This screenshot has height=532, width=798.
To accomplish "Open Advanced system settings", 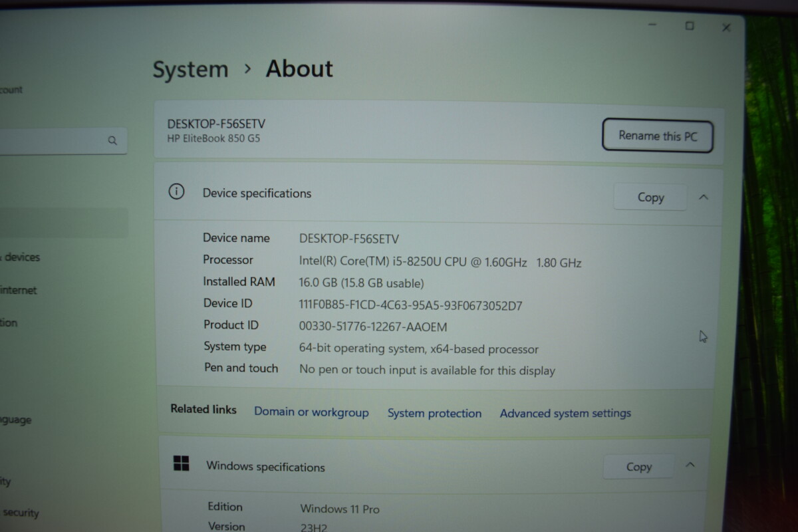I will pyautogui.click(x=565, y=413).
